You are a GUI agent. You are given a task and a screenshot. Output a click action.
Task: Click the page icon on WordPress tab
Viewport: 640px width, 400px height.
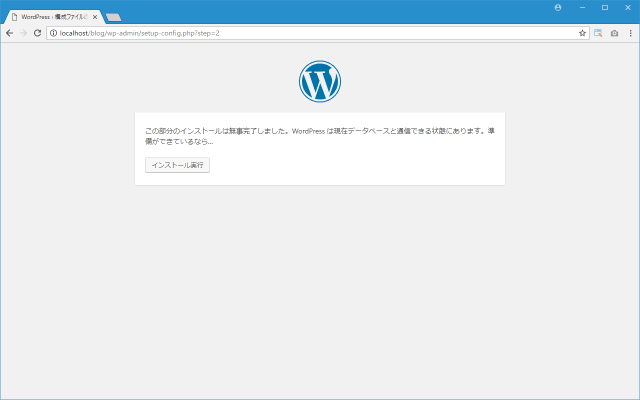click(14, 17)
